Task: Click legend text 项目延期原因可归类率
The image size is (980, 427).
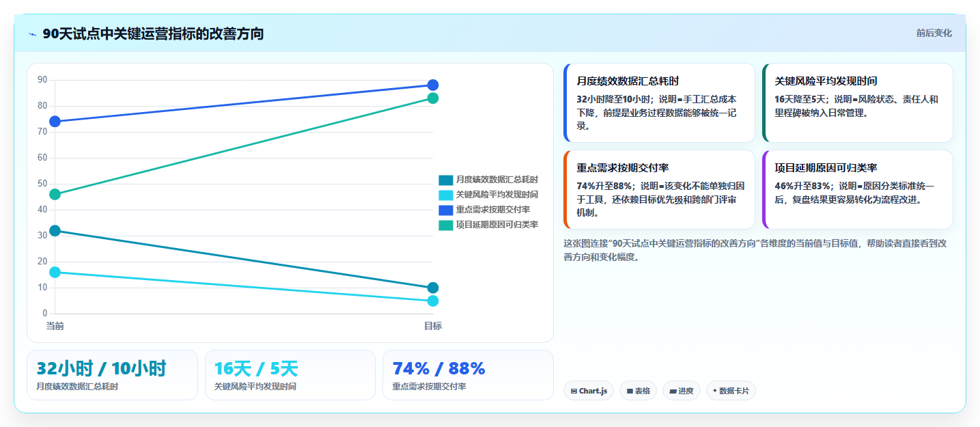Action: pos(497,225)
